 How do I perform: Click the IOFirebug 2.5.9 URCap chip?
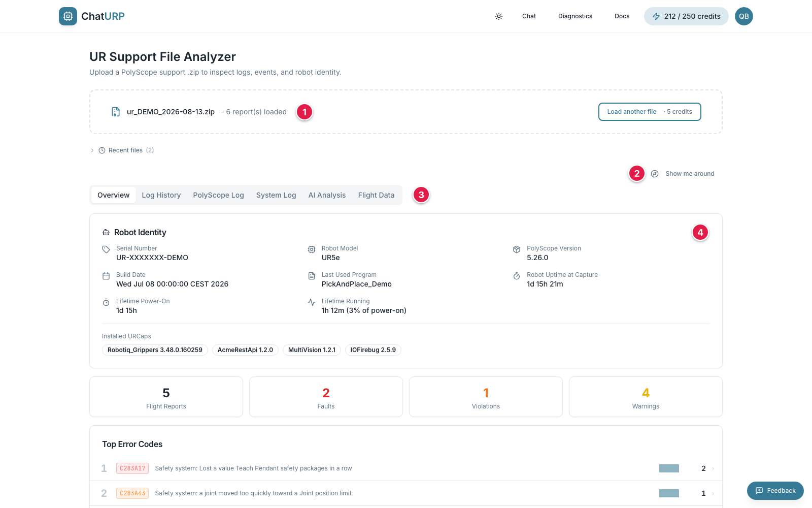373,350
